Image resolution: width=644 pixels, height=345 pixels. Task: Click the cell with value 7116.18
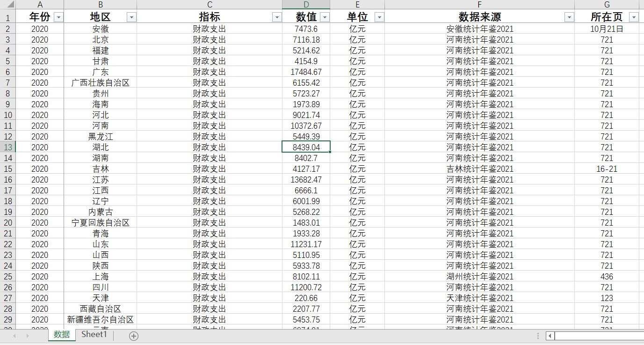(x=306, y=39)
